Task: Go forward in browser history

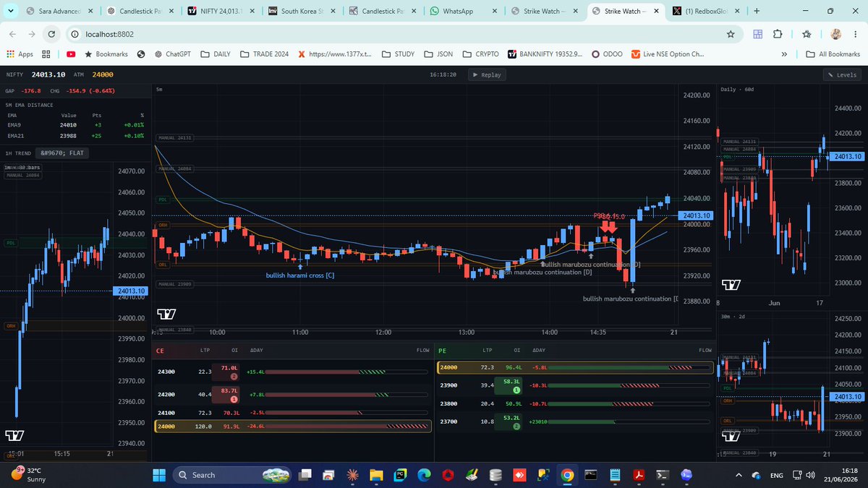Action: [x=33, y=34]
